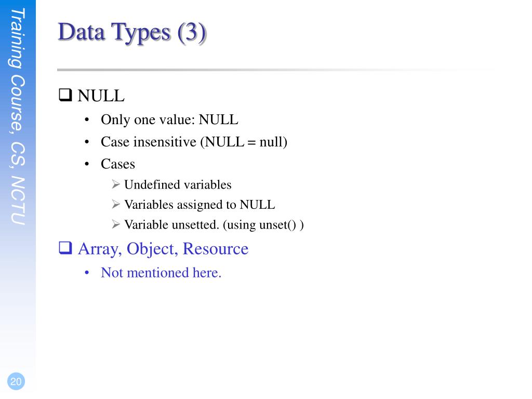Click the slide number 20 badge
The width and height of the screenshot is (532, 399).
(16, 381)
